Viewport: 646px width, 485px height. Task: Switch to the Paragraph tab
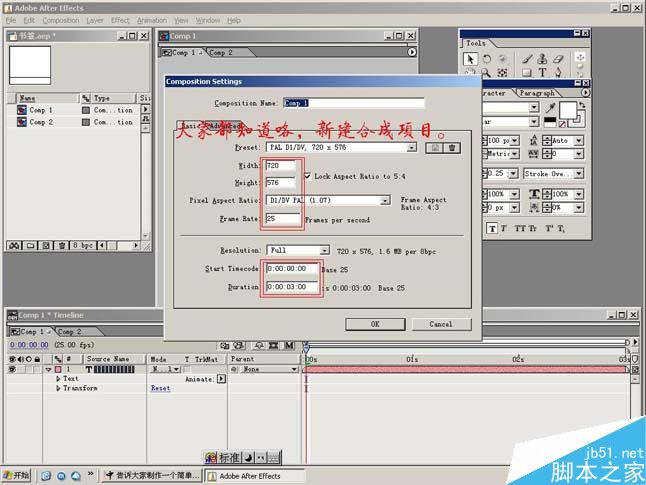pos(537,93)
